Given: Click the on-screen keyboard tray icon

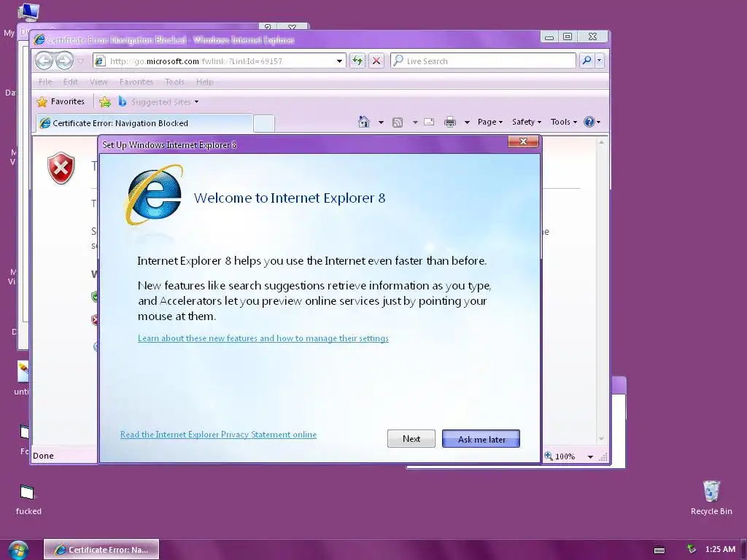Looking at the screenshot, I should click(659, 550).
